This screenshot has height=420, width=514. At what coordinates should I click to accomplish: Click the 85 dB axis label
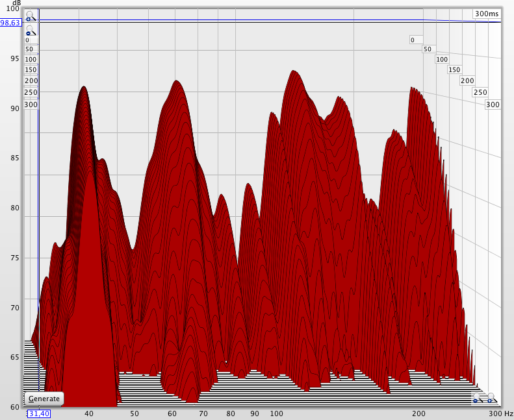pos(15,158)
